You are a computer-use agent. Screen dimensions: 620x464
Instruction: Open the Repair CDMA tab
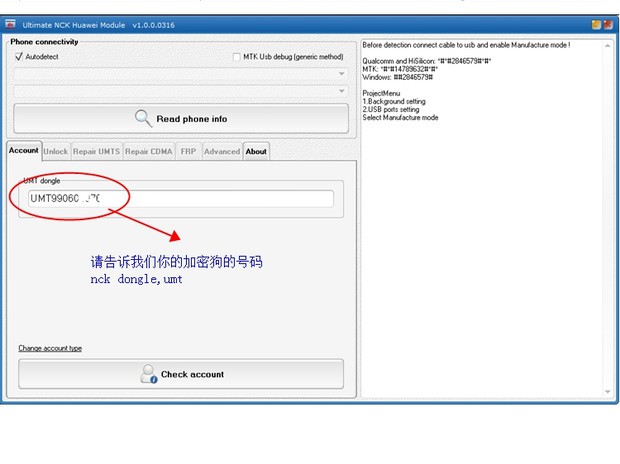tap(148, 151)
